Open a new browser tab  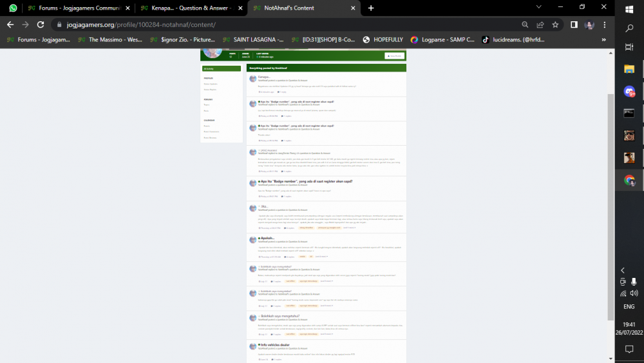(x=371, y=8)
